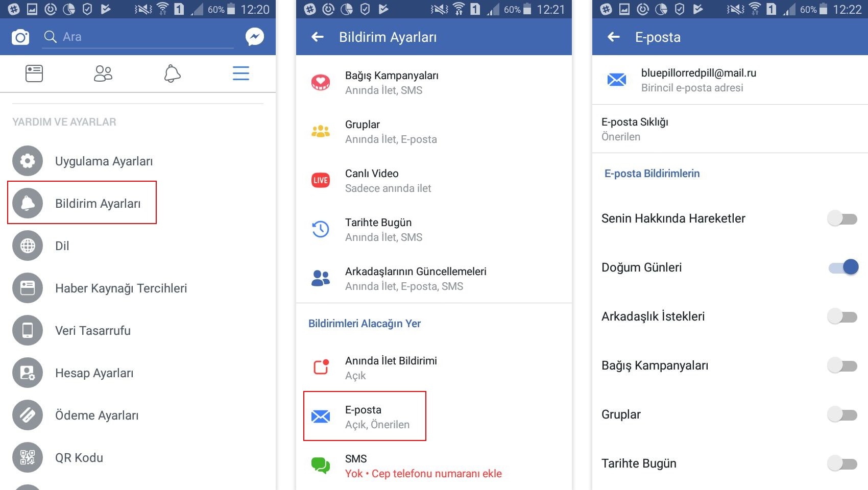Open Messenger icon in the top bar
Screen dimensions: 868x490
(x=254, y=37)
